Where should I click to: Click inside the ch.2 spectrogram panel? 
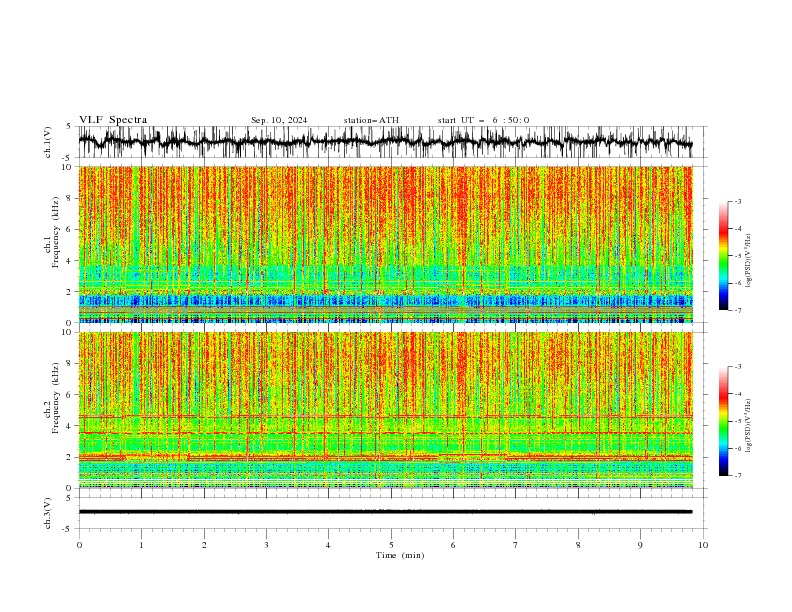click(385, 410)
